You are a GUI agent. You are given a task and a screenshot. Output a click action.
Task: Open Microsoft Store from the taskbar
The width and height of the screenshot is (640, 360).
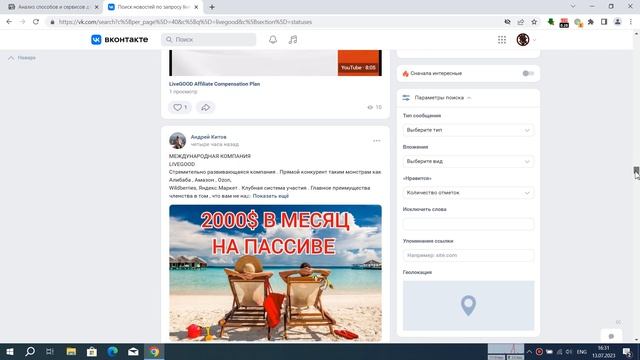coord(92,351)
